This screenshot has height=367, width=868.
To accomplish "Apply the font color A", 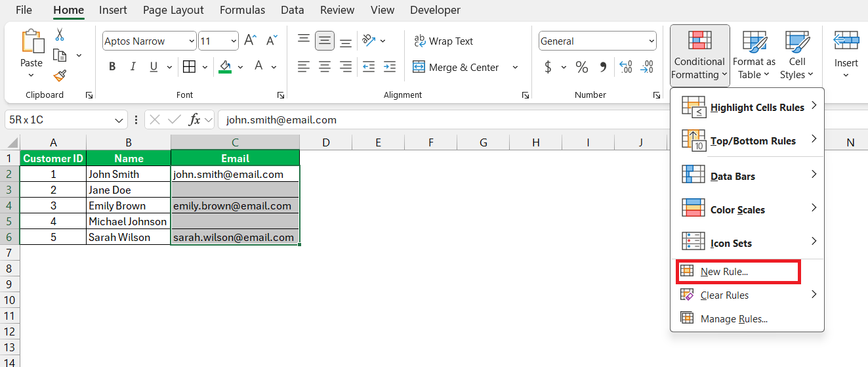I will click(258, 67).
